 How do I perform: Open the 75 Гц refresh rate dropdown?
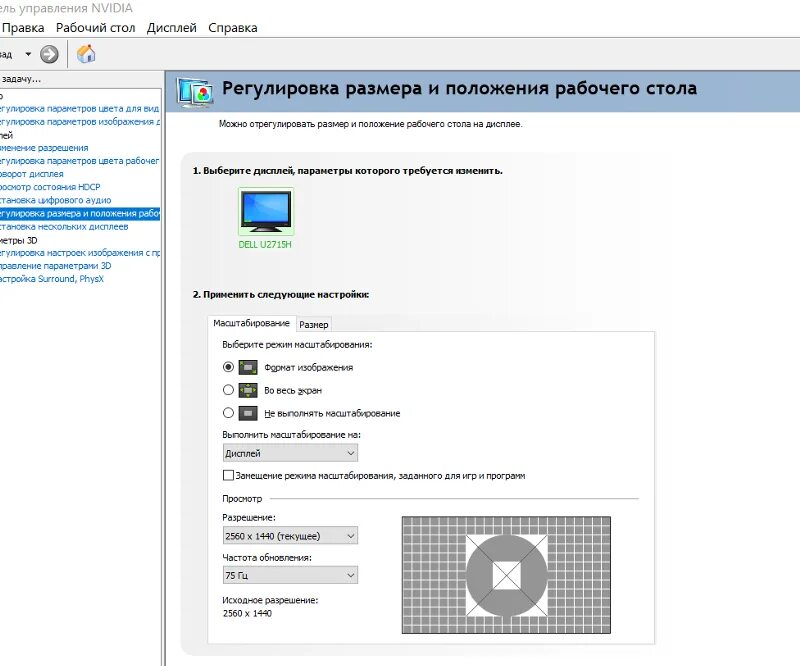click(290, 575)
